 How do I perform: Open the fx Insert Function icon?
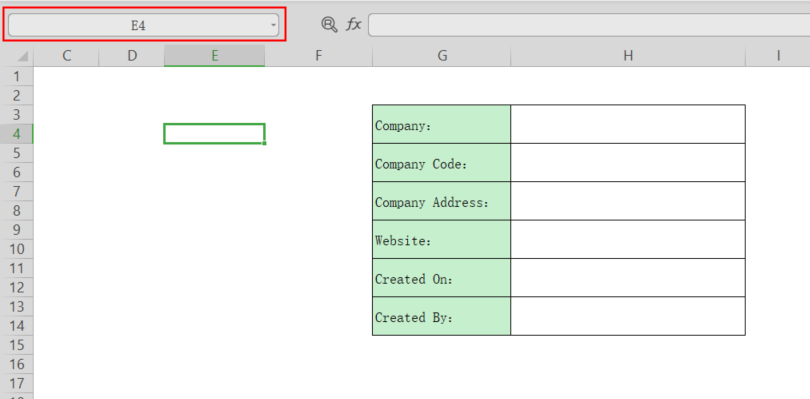pyautogui.click(x=353, y=24)
